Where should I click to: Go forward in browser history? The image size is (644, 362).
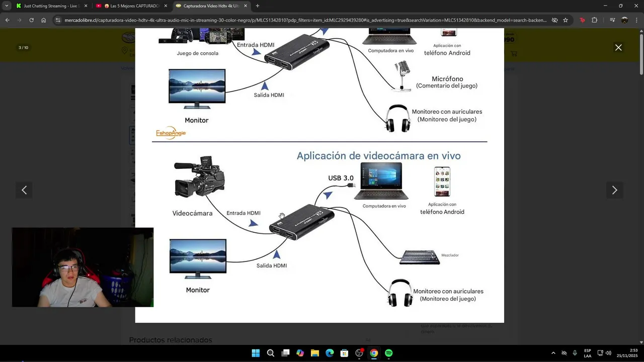pyautogui.click(x=19, y=20)
